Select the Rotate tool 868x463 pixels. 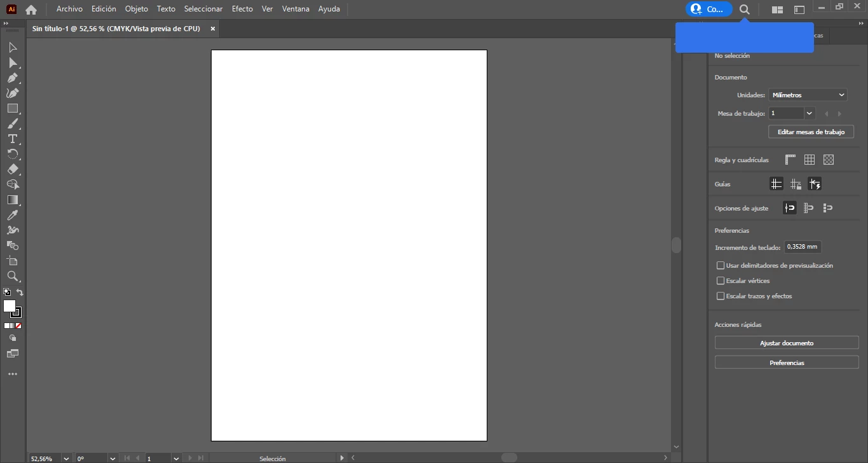(x=13, y=155)
